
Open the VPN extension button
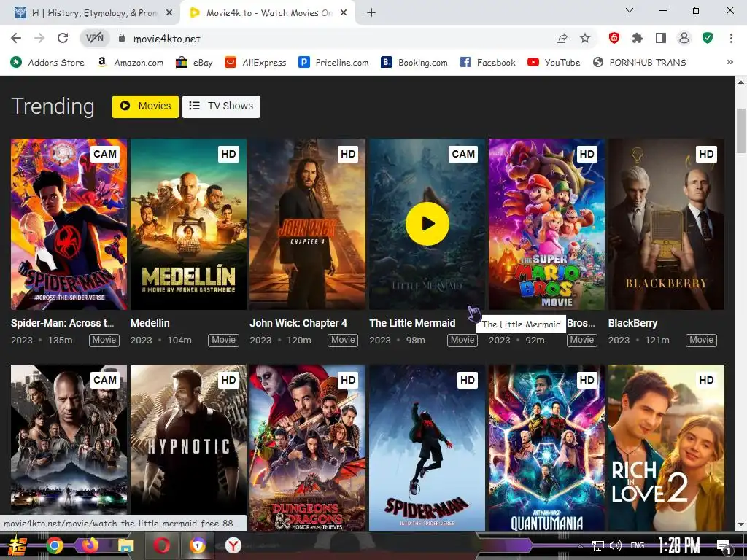(94, 38)
